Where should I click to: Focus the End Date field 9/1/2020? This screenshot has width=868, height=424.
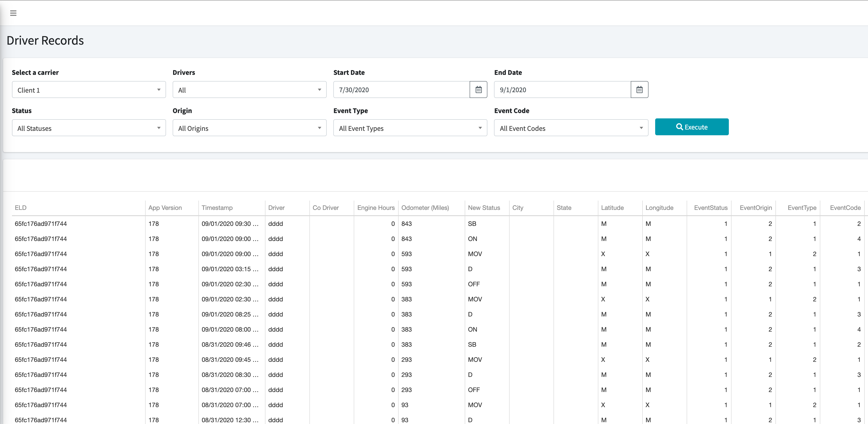562,90
